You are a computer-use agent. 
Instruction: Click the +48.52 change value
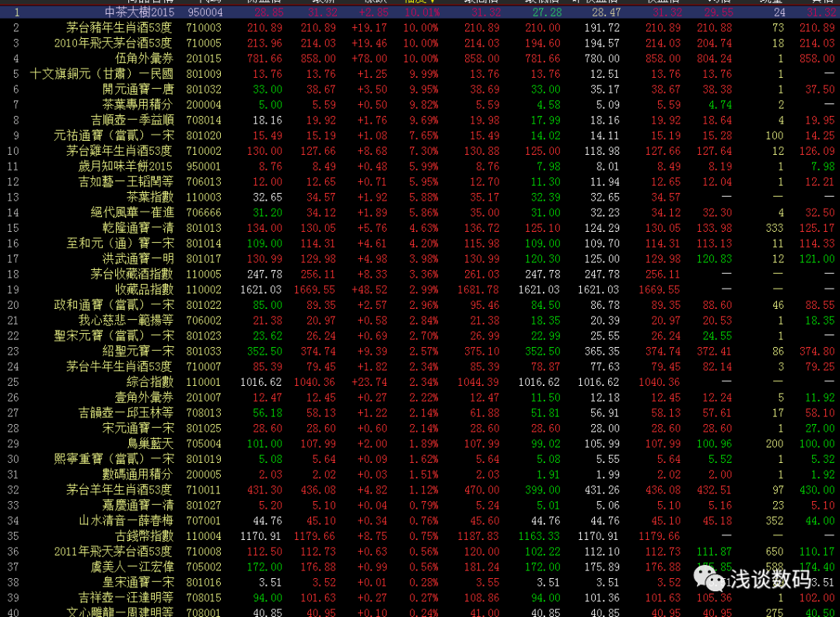(369, 290)
